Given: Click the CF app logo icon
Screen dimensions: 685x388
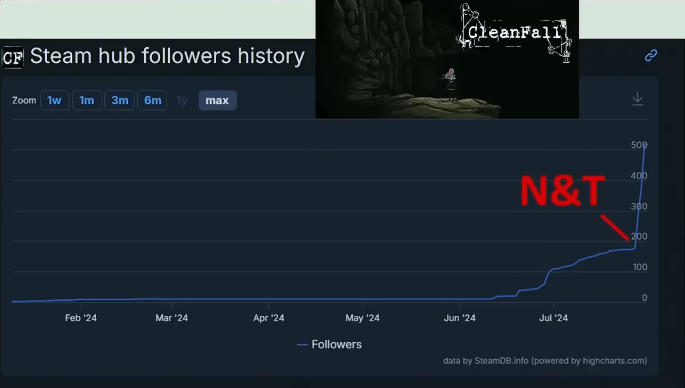Looking at the screenshot, I should [12, 58].
